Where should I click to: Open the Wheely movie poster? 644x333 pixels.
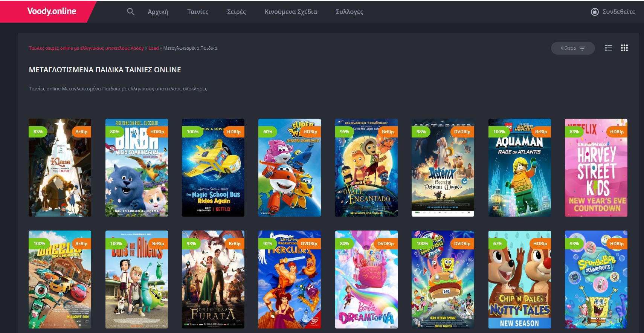60,280
